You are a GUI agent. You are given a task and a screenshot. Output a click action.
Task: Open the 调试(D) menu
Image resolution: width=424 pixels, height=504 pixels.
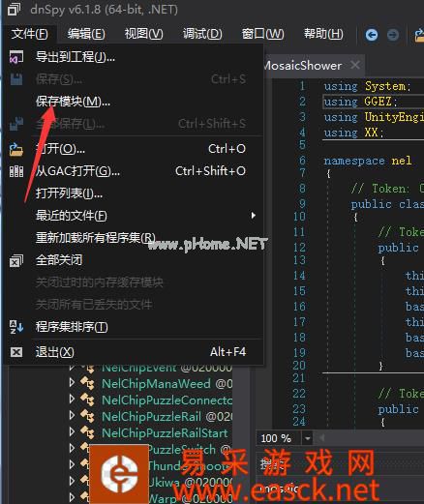coord(202,34)
